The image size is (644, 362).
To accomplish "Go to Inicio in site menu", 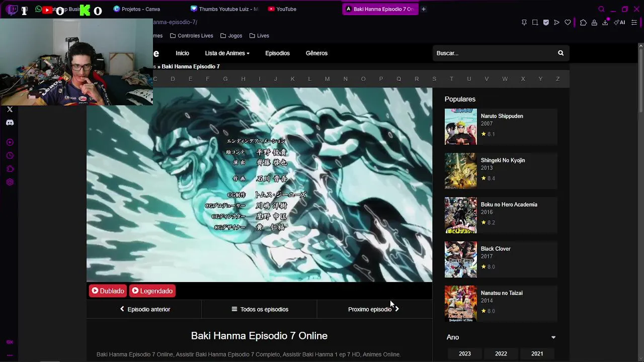I will [182, 53].
